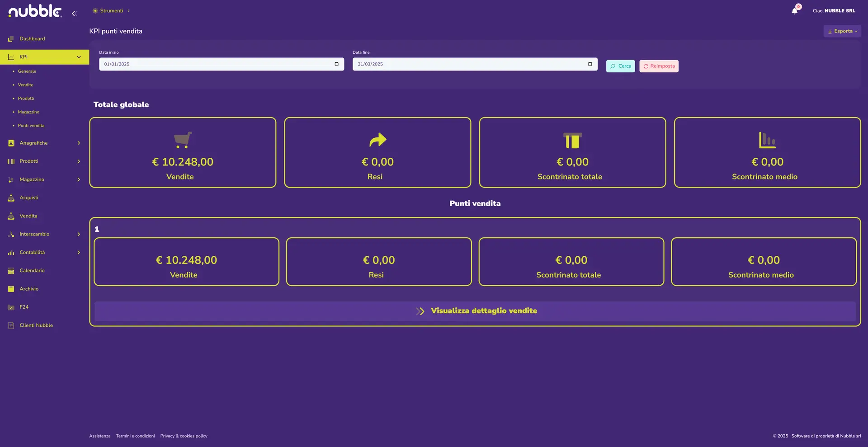The width and height of the screenshot is (868, 447).
Task: Open the Esporta dropdown
Action: pyautogui.click(x=842, y=31)
